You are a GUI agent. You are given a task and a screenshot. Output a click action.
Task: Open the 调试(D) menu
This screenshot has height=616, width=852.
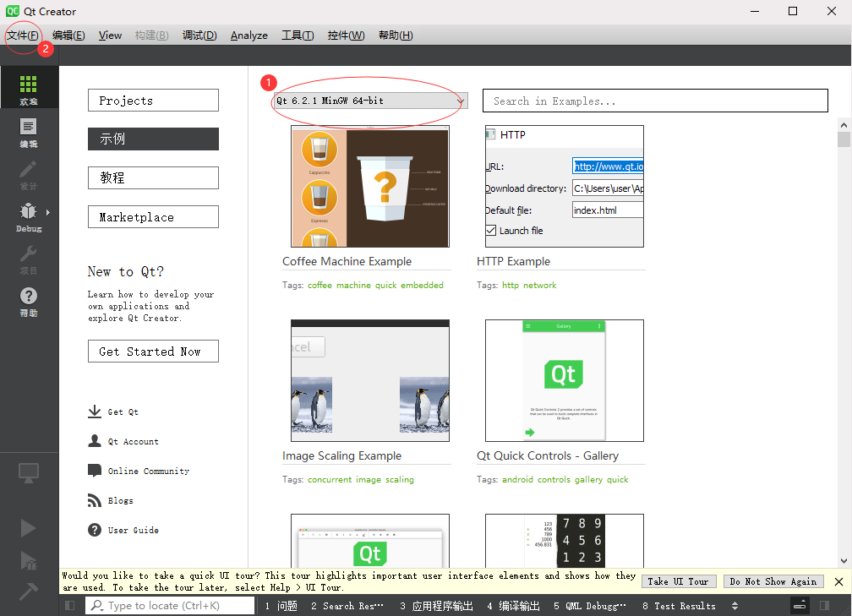pyautogui.click(x=199, y=35)
